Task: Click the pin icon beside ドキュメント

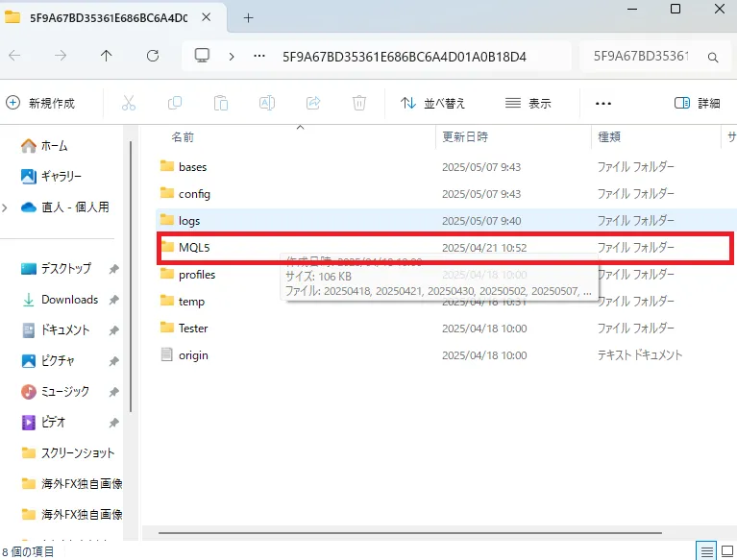Action: (x=113, y=330)
